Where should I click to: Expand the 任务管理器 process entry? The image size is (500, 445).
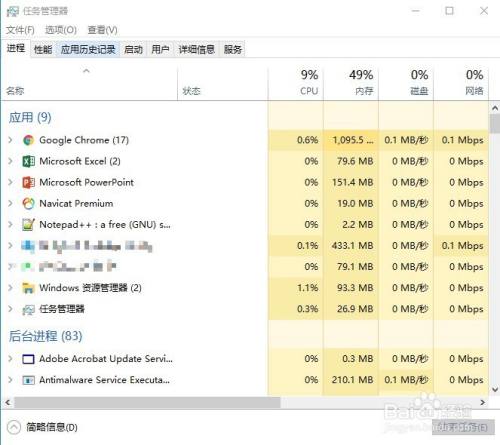10,309
